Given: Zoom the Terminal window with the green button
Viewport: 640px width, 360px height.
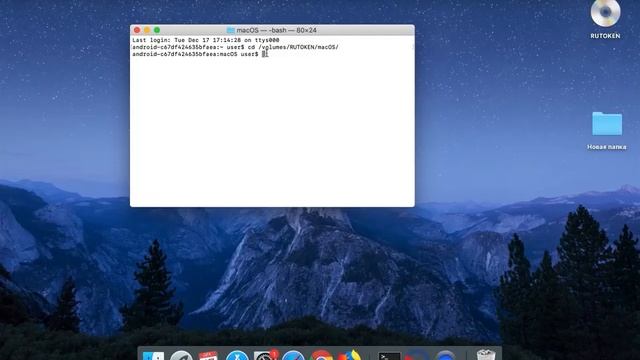Looking at the screenshot, I should click(157, 30).
